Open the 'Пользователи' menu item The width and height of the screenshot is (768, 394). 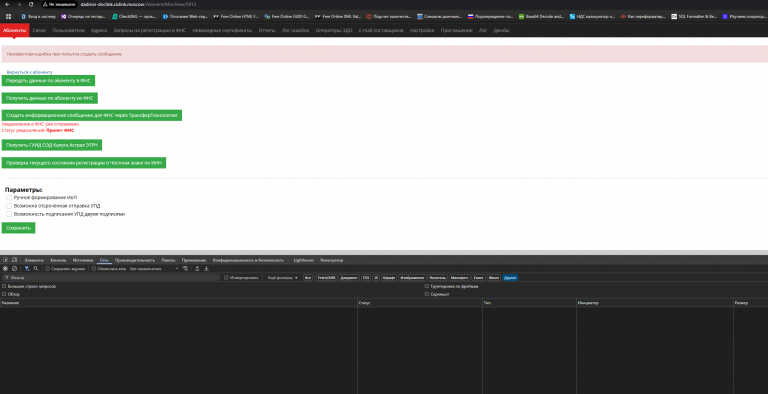(68, 30)
